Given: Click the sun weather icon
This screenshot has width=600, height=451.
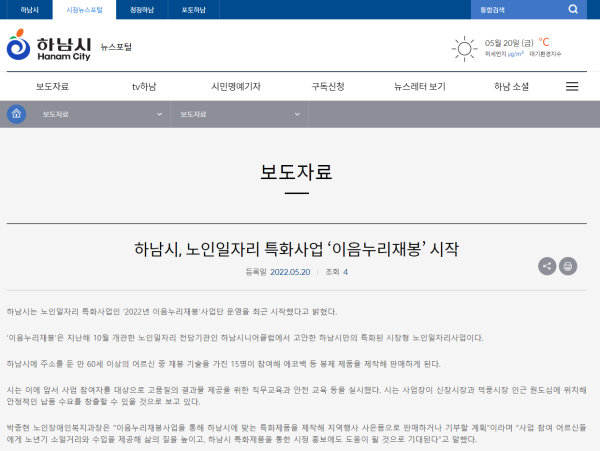Looking at the screenshot, I should [x=464, y=49].
